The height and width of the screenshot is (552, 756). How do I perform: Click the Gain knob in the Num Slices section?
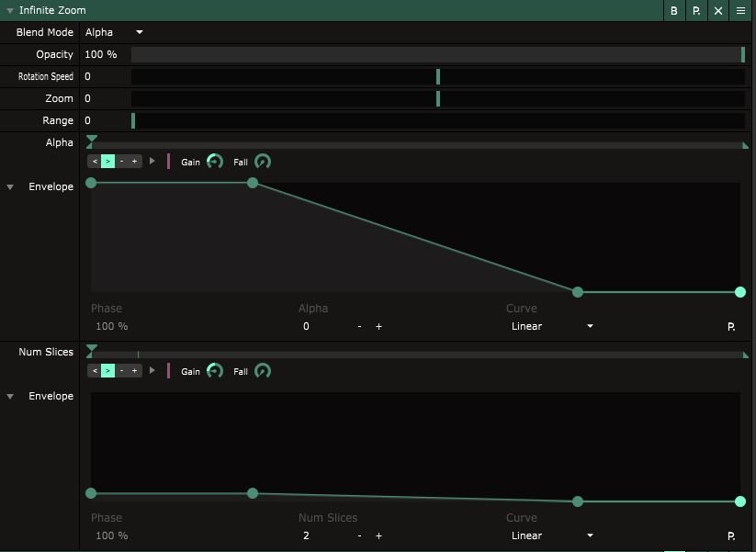coord(215,371)
